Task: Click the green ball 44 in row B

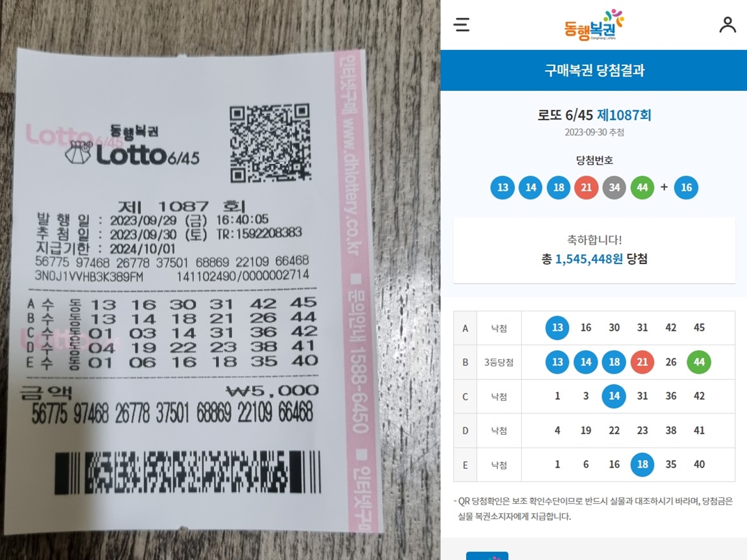Action: 699,362
